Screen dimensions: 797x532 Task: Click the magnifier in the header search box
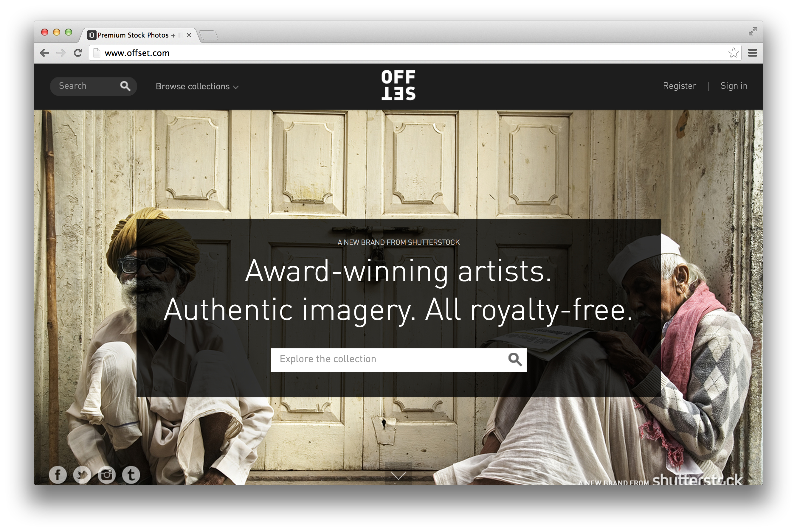(125, 86)
